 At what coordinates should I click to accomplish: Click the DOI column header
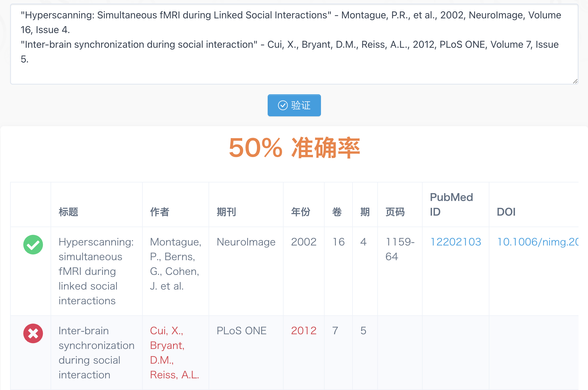pos(506,212)
